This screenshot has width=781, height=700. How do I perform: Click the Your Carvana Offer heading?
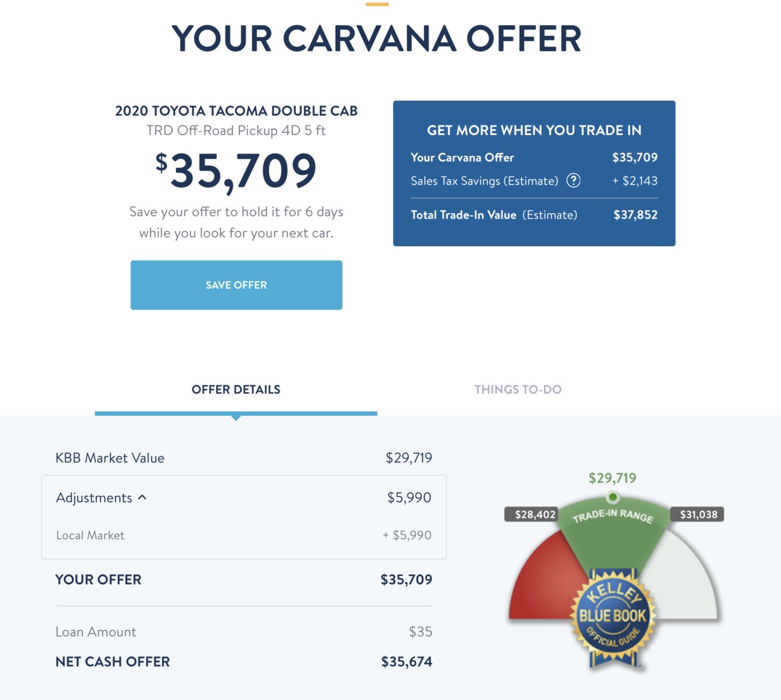click(x=377, y=38)
